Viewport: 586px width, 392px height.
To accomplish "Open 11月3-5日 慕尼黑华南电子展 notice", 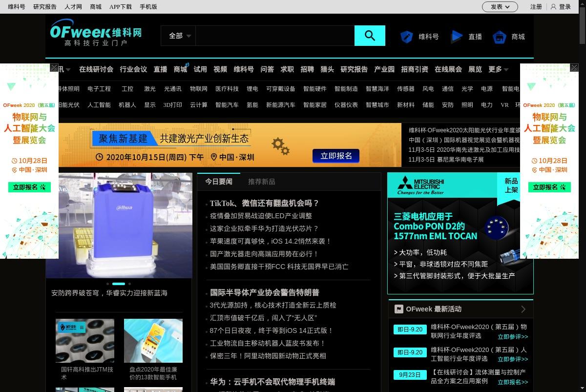I will pyautogui.click(x=446, y=160).
